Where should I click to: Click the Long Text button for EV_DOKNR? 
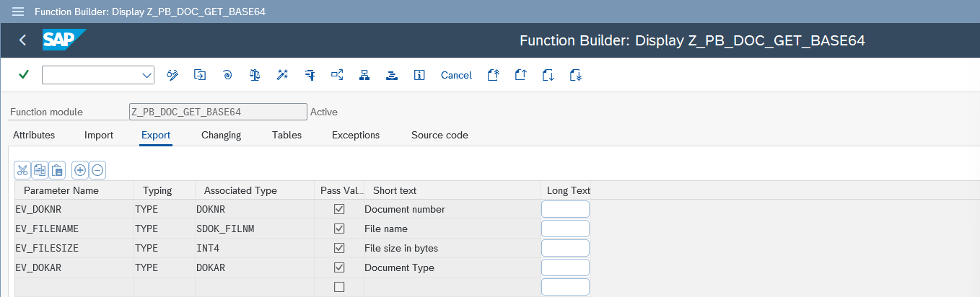coord(565,209)
